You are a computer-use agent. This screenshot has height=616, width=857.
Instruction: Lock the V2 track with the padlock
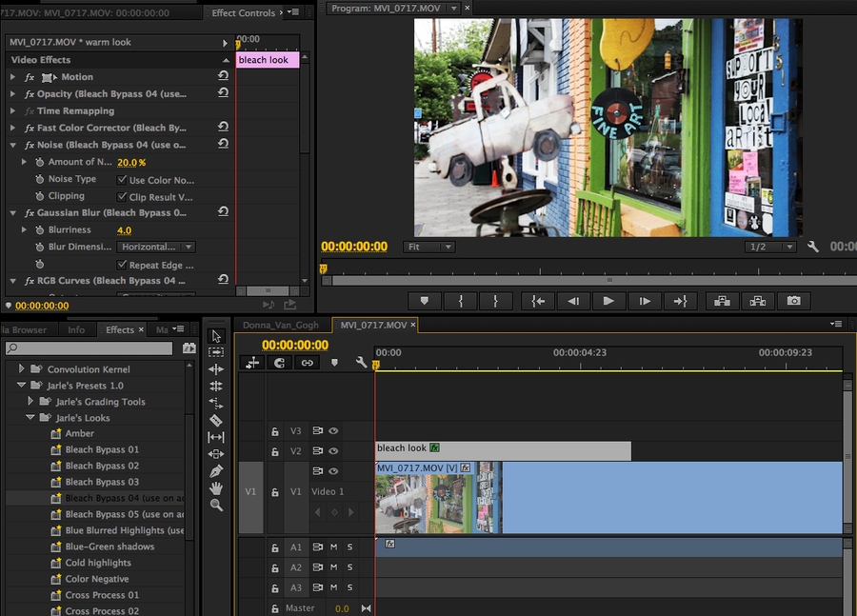pyautogui.click(x=275, y=450)
